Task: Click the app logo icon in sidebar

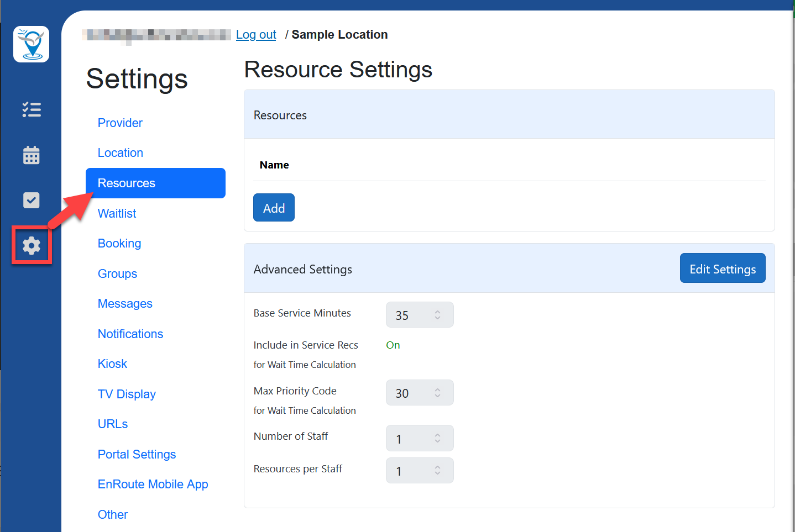Action: [x=31, y=44]
